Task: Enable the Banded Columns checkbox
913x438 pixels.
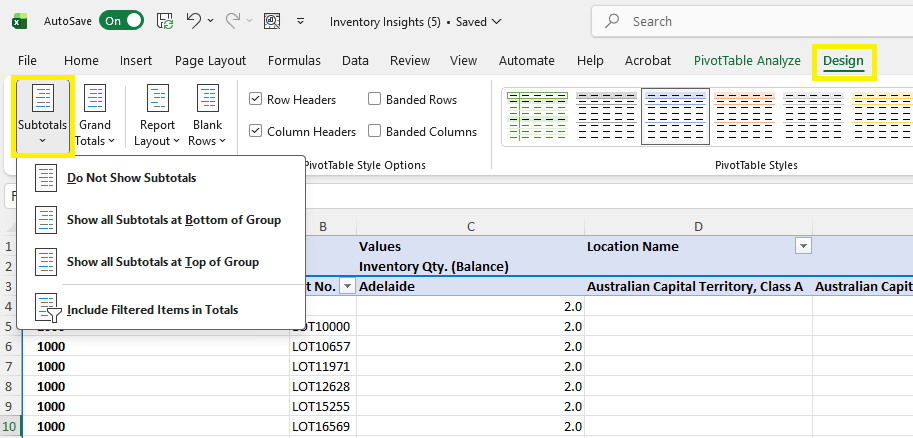Action: tap(375, 131)
